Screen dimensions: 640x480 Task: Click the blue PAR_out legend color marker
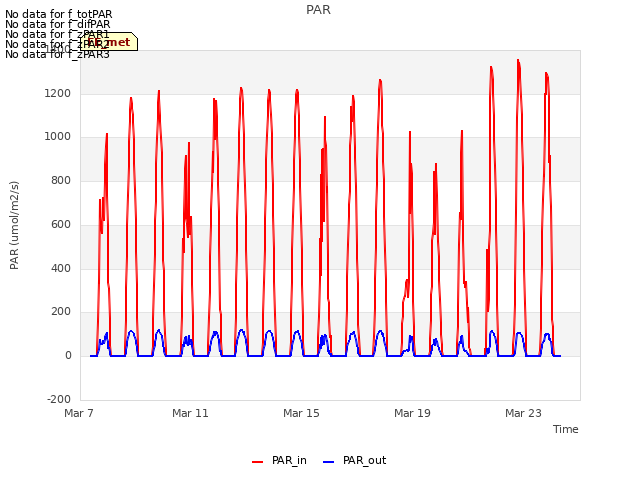[x=329, y=462]
